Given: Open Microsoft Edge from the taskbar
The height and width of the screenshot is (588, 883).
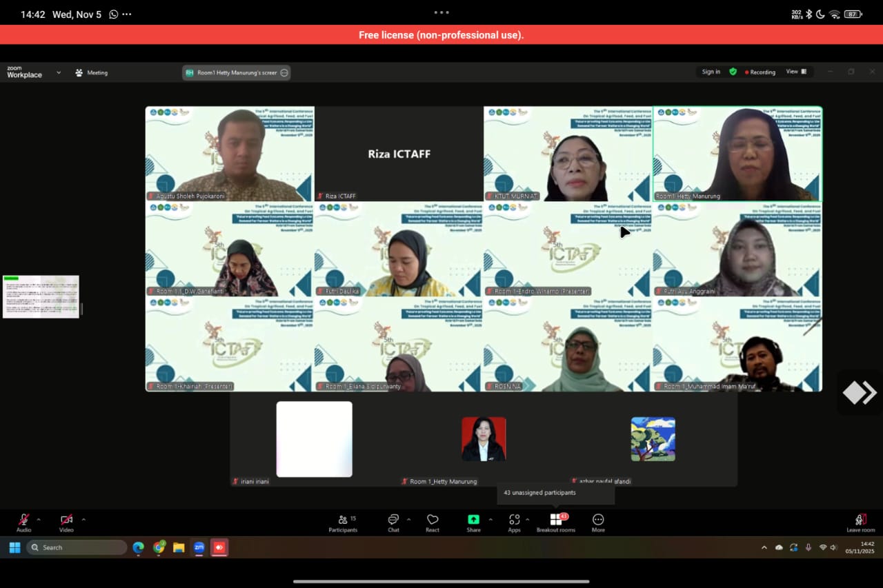Looking at the screenshot, I should tap(139, 547).
